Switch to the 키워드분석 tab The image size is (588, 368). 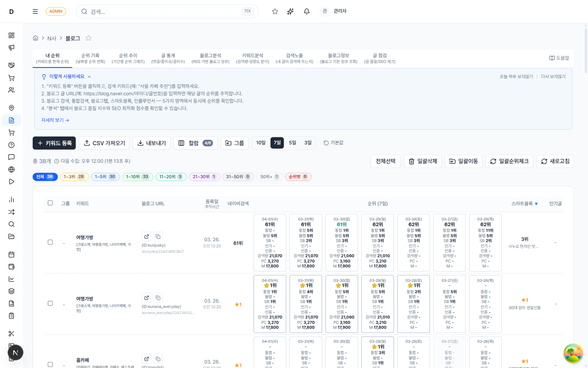click(252, 58)
